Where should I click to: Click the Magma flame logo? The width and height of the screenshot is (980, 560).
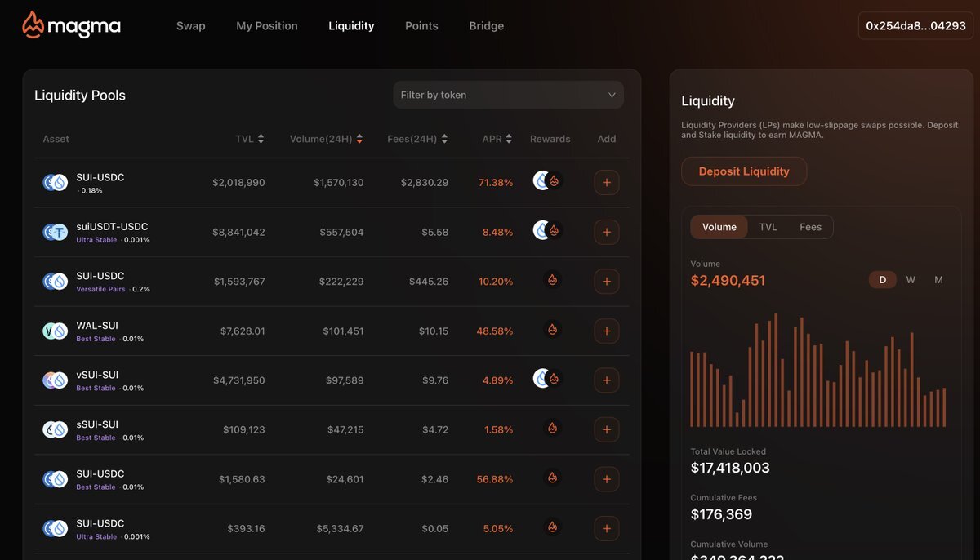click(x=33, y=25)
